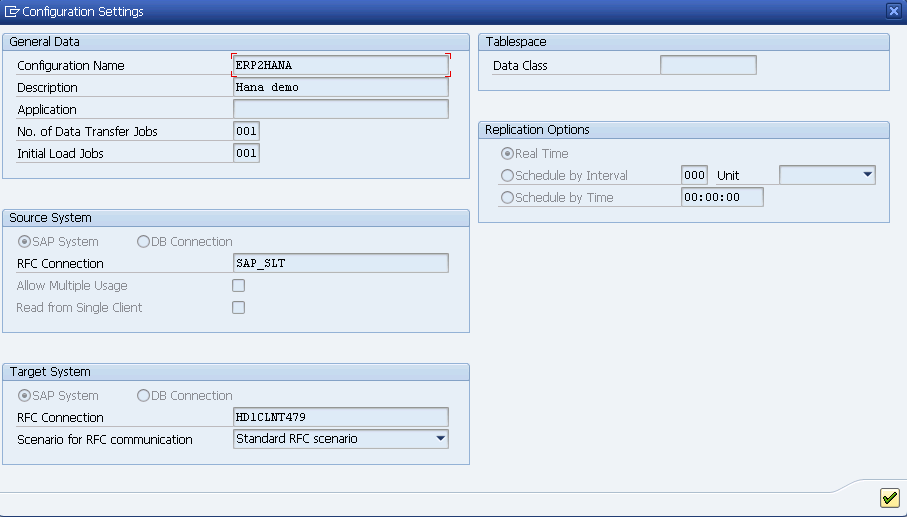Focus the empty Application input field
The image size is (907, 517).
tap(340, 110)
